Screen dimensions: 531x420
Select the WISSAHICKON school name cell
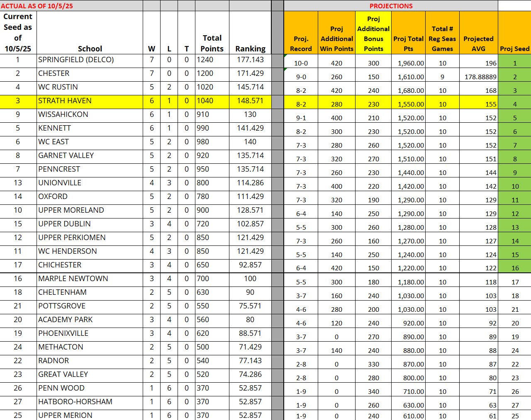[89, 114]
